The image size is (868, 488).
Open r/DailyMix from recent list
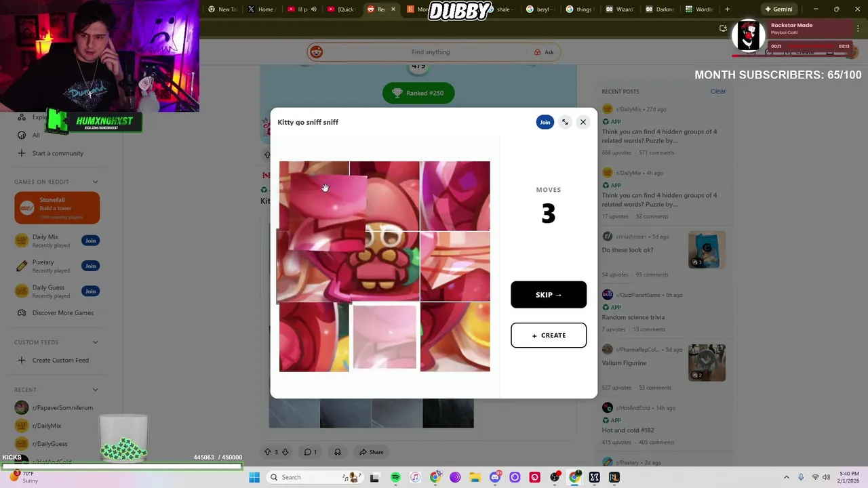[x=47, y=426]
